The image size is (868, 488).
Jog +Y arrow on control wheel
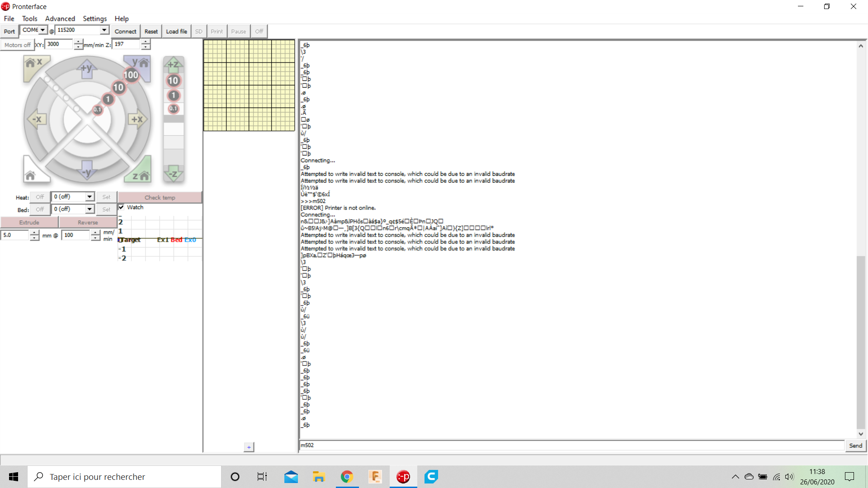(x=86, y=69)
